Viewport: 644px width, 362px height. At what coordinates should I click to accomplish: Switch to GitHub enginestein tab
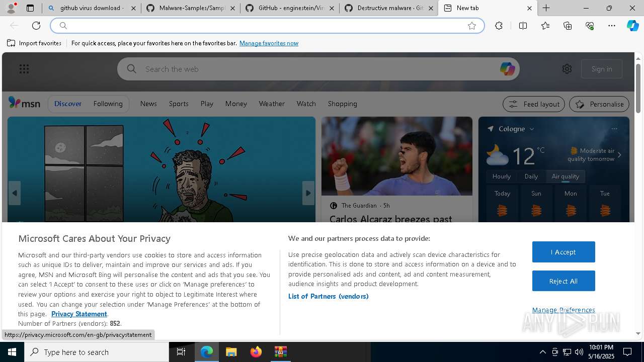click(x=291, y=8)
